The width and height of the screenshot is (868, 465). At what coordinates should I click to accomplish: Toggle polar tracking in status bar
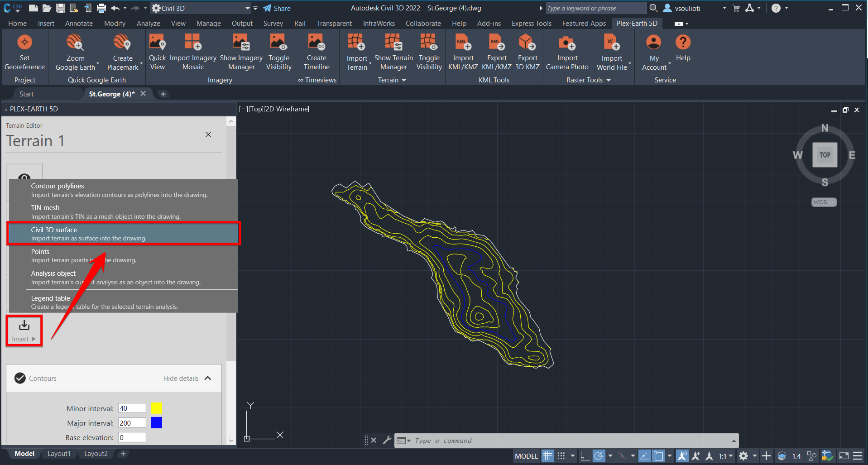[x=599, y=456]
